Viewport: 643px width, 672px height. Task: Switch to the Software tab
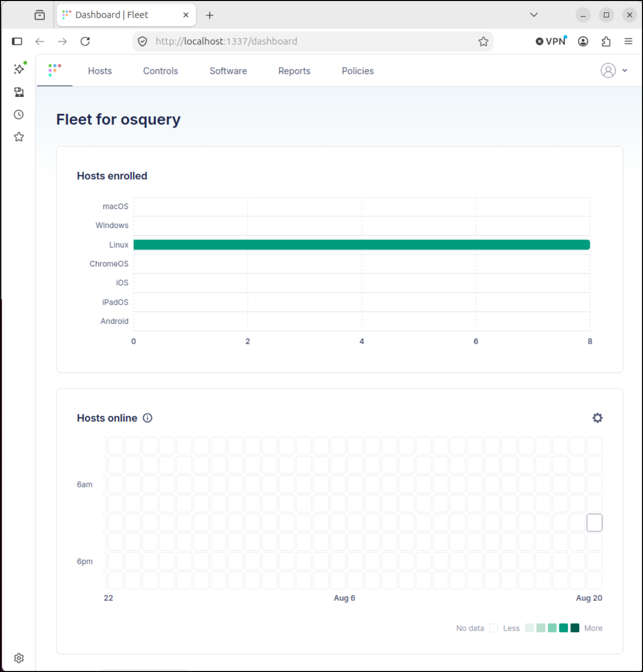228,71
